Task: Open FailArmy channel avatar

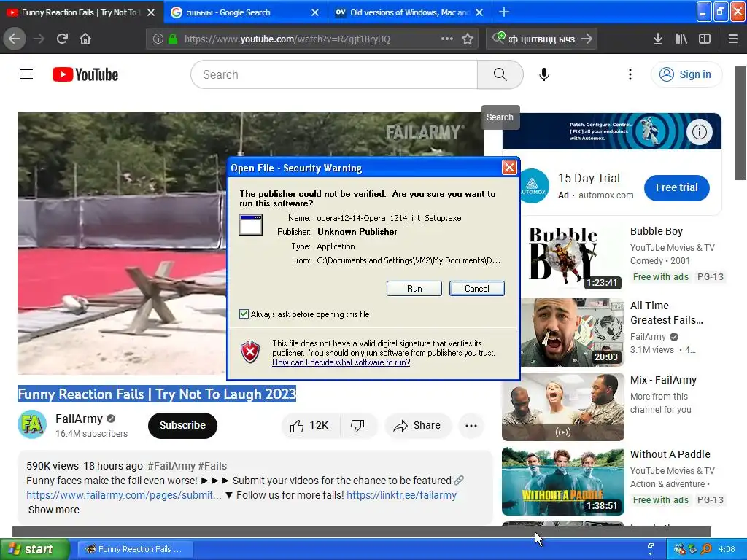Action: (x=32, y=424)
